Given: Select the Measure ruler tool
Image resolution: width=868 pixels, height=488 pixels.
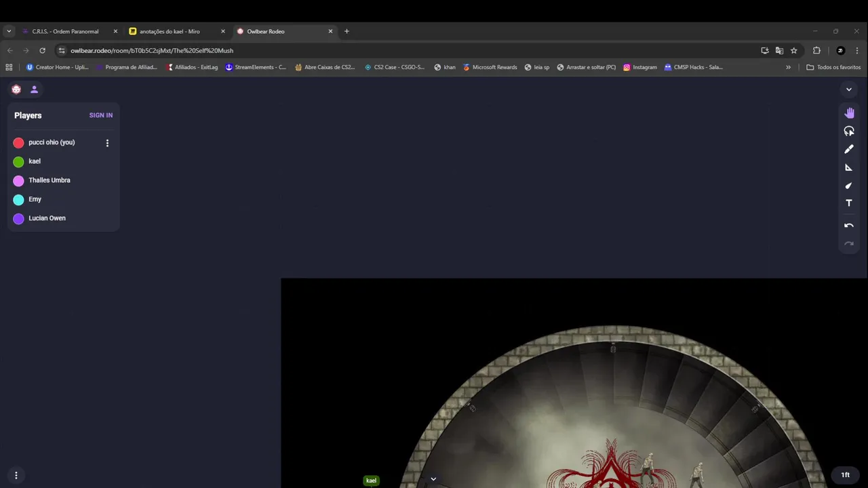Looking at the screenshot, I should pos(849,167).
